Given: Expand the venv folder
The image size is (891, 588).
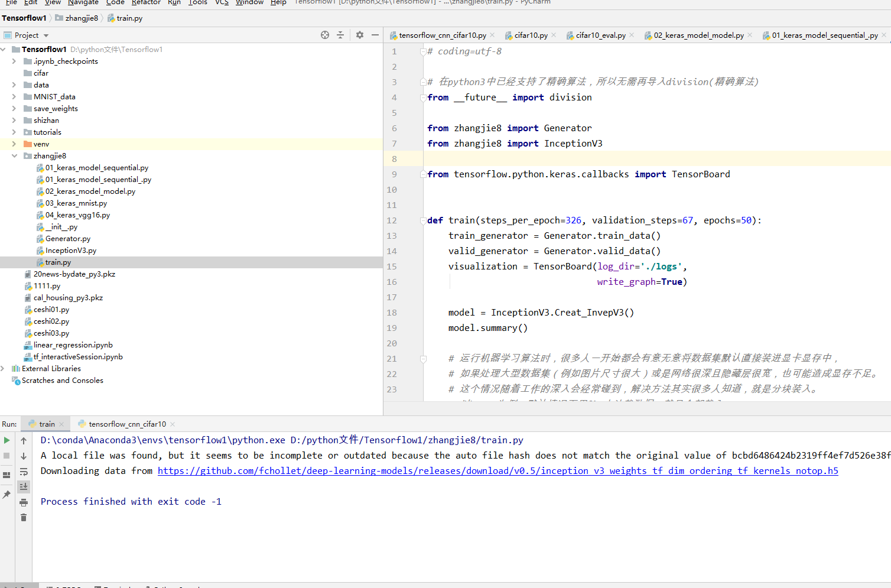Looking at the screenshot, I should coord(14,144).
